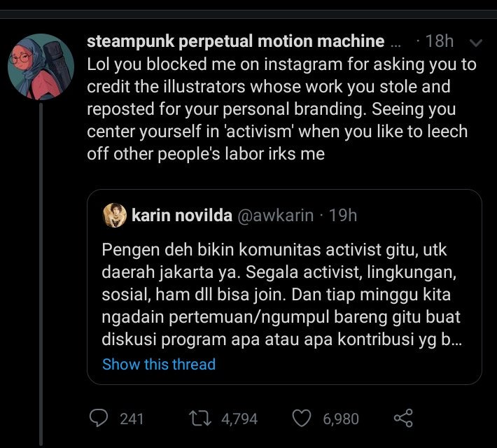Open the share icon menu

point(402,419)
